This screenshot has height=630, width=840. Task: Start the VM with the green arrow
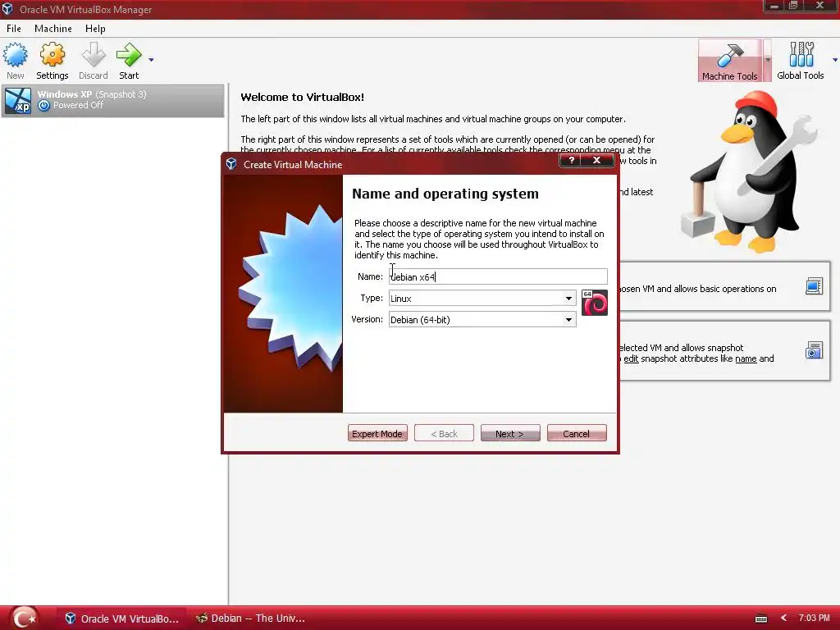point(129,61)
